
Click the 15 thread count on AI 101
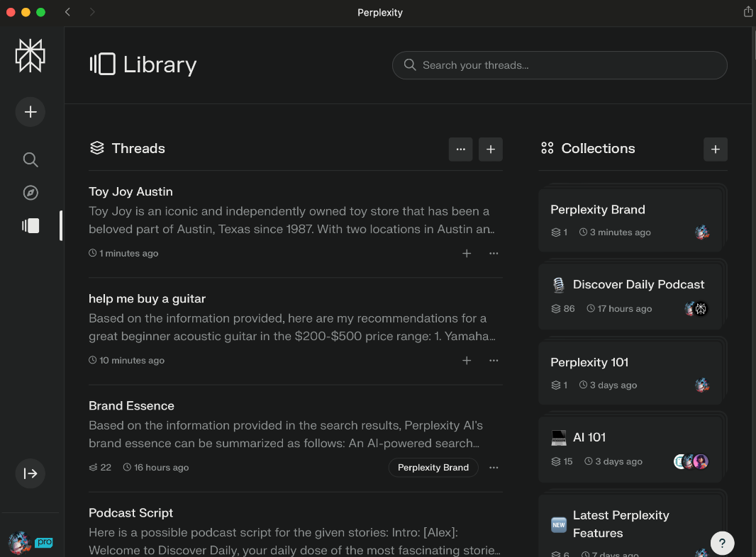pyautogui.click(x=562, y=461)
